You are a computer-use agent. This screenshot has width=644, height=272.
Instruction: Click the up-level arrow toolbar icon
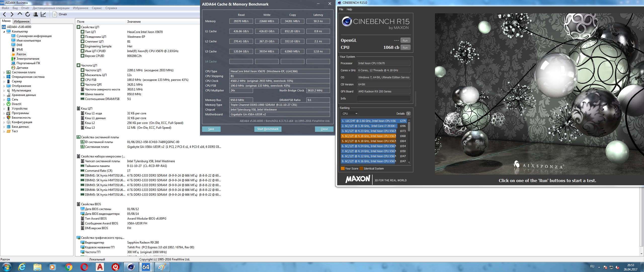coord(20,14)
